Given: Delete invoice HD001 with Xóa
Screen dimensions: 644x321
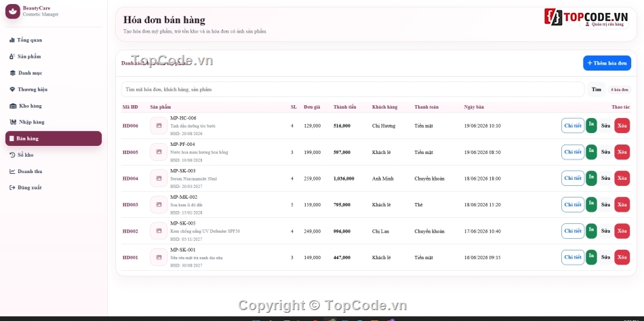Looking at the screenshot, I should click(x=622, y=257).
